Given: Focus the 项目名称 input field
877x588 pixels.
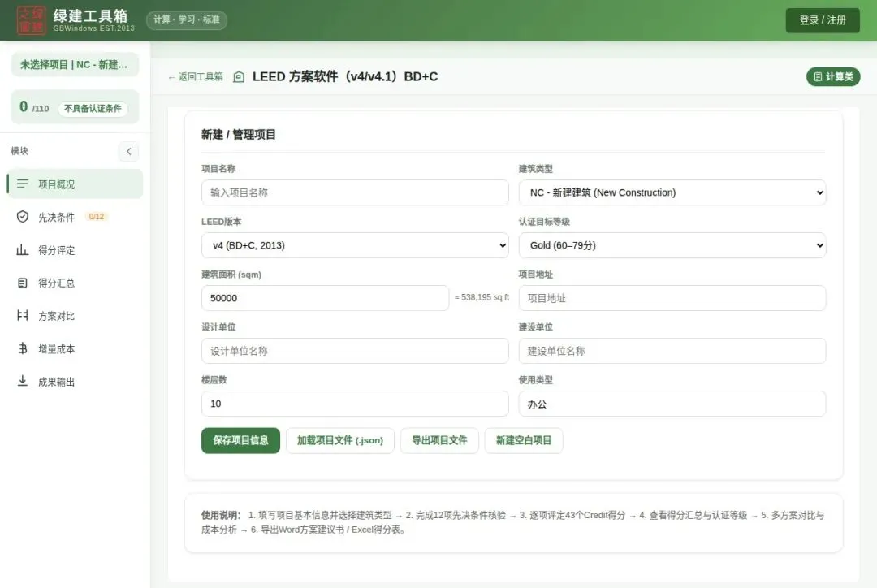Looking at the screenshot, I should point(355,192).
